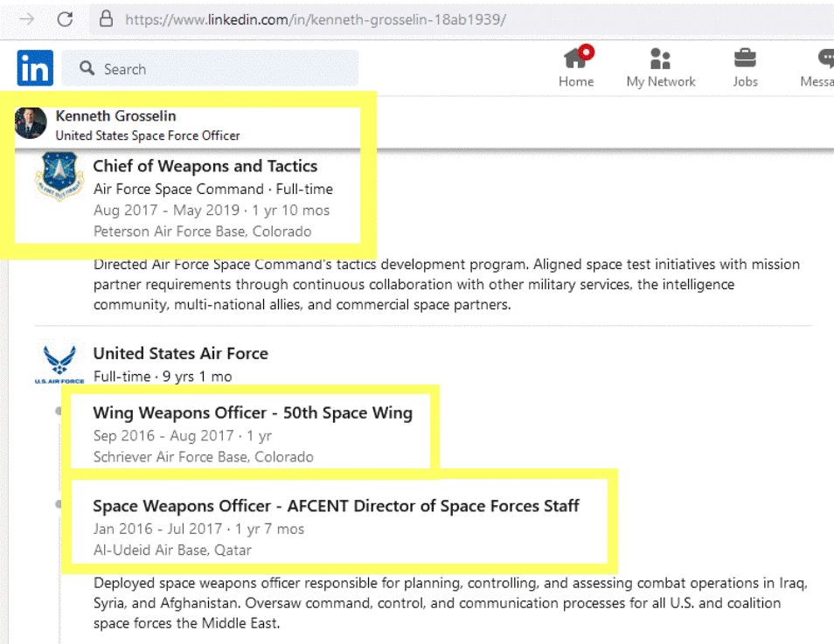Screen dimensions: 834x644
Task: Click the padlock site security icon
Action: pos(107,19)
